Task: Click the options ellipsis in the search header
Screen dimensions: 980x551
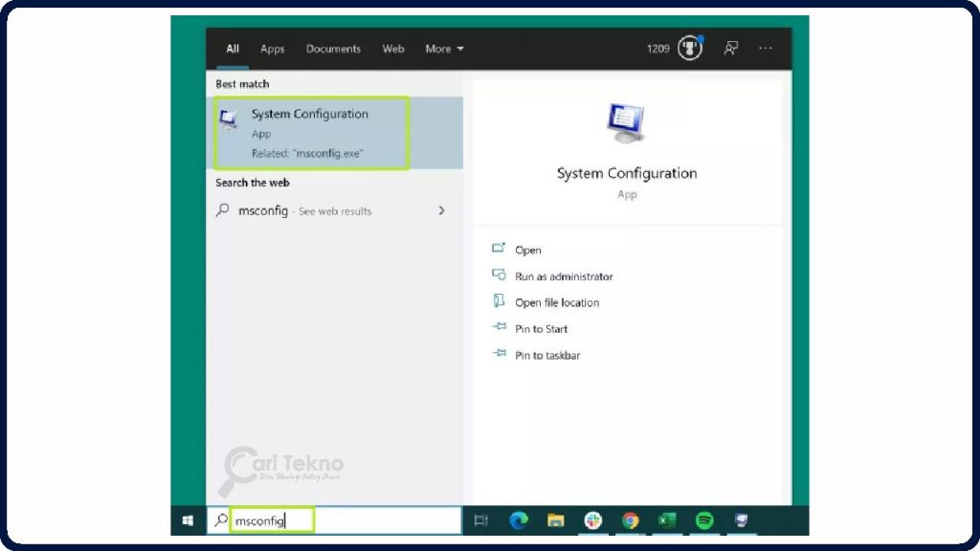Action: (x=765, y=49)
